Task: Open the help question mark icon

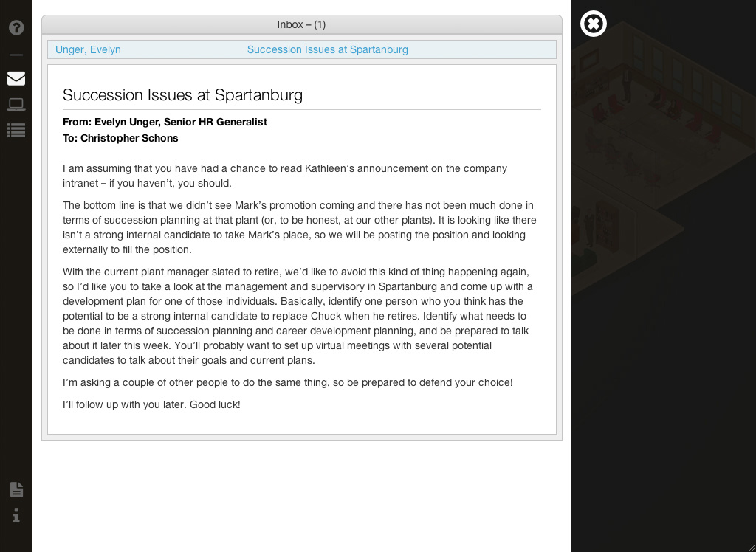Action: pyautogui.click(x=16, y=28)
